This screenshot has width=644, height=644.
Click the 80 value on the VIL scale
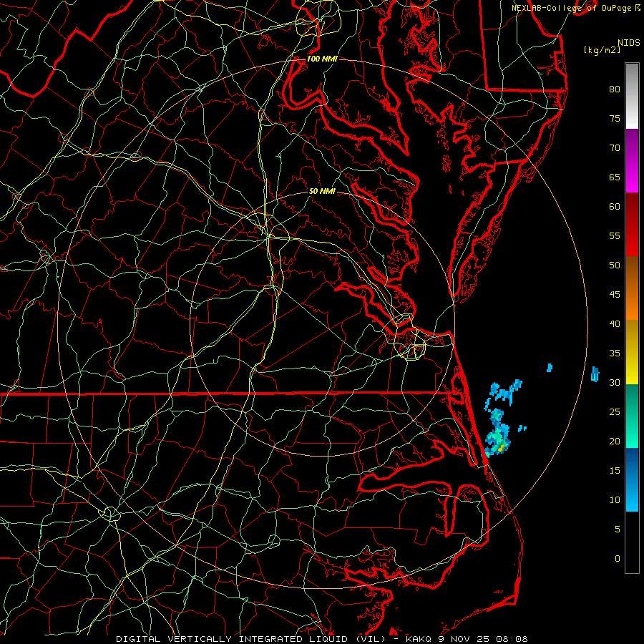pyautogui.click(x=615, y=89)
